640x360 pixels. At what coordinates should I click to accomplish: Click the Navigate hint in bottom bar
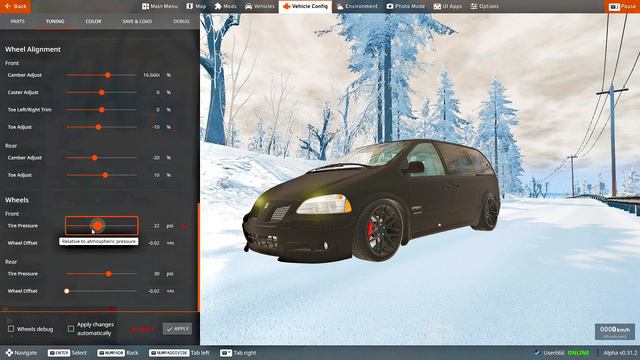click(x=21, y=353)
